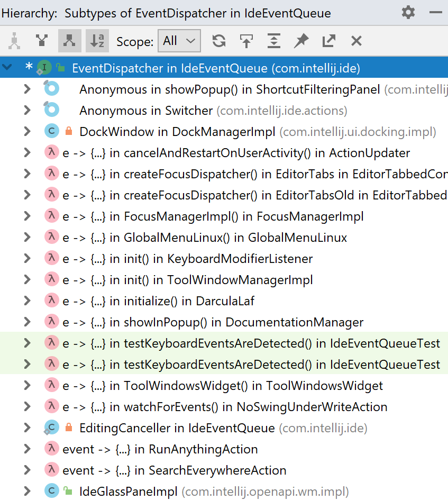Click lambda icon for DarculaLaf row

coord(52,301)
